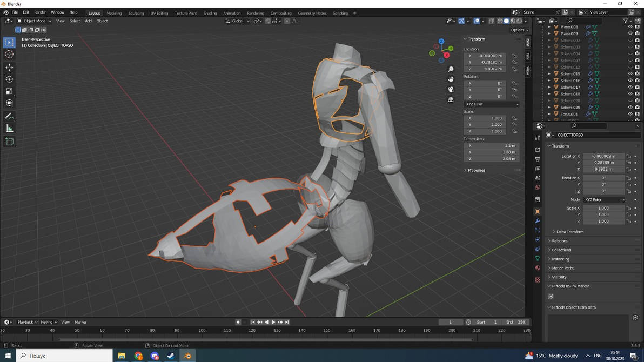This screenshot has height=362, width=644.
Task: Collapse the Options button above the Transform panel
Action: pos(517,30)
